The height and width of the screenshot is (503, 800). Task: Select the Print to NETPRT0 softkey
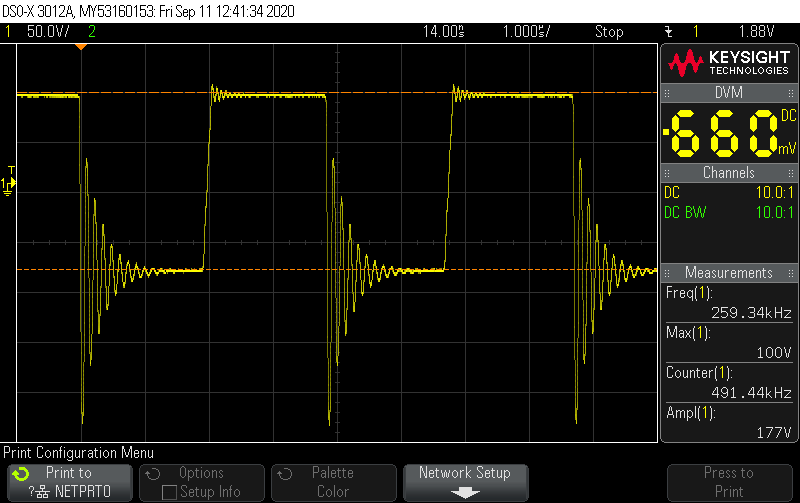pyautogui.click(x=70, y=482)
